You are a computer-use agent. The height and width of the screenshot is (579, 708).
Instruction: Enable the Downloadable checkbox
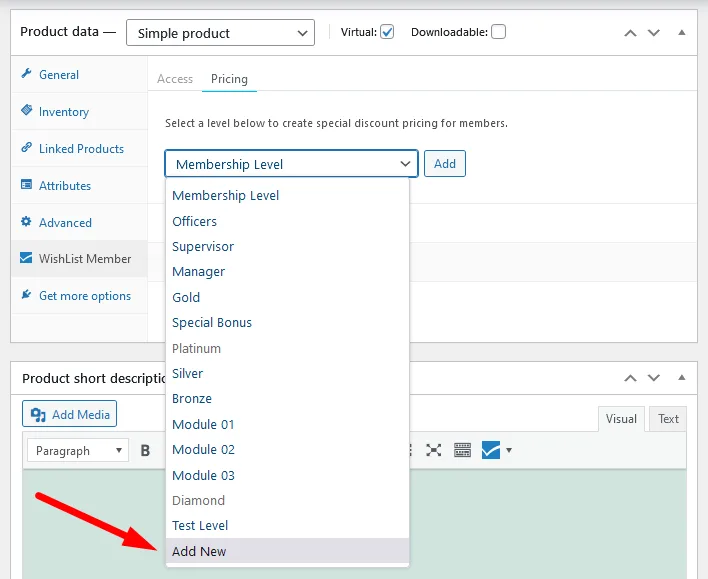pyautogui.click(x=498, y=32)
